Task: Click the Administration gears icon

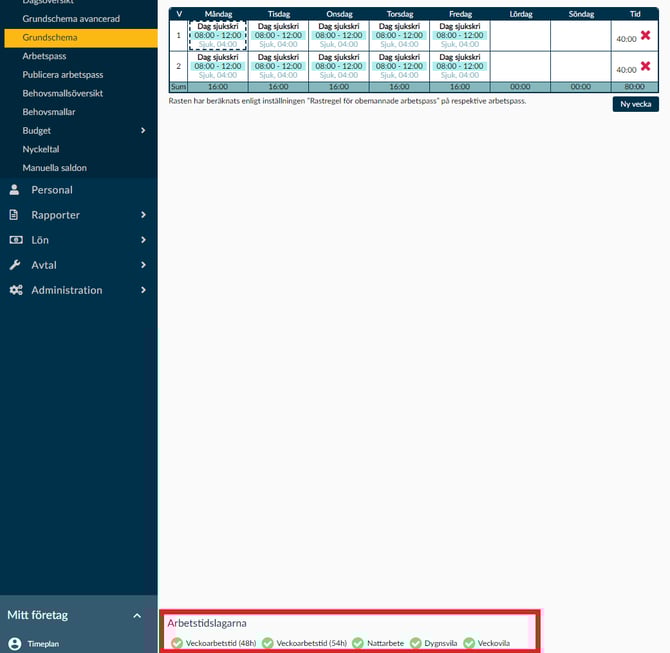Action: click(x=15, y=290)
